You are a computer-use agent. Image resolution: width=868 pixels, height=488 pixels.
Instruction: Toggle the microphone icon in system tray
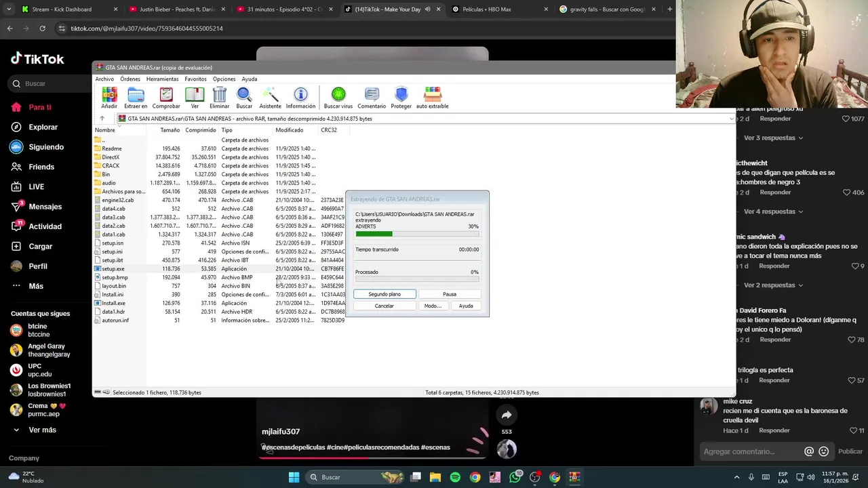[x=751, y=477]
